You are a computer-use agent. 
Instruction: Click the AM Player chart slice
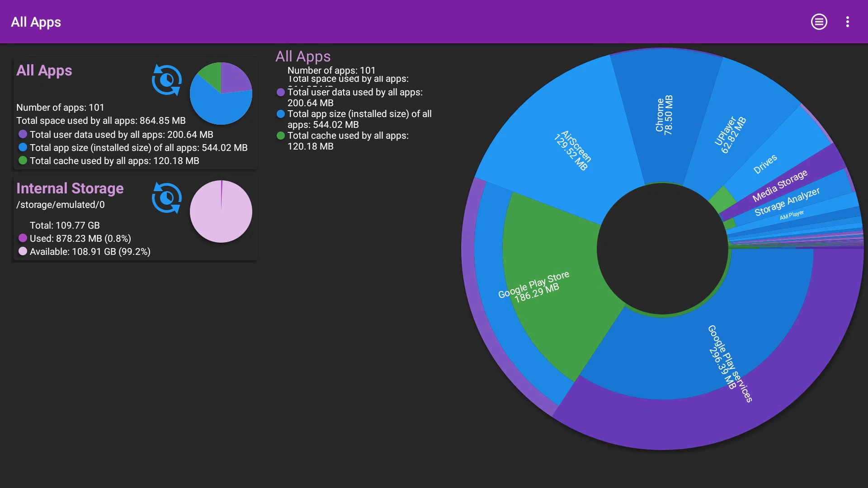pyautogui.click(x=792, y=215)
